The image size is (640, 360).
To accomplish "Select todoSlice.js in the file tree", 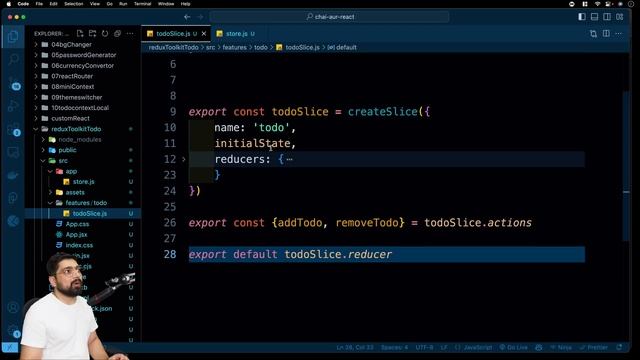I will coord(83,213).
